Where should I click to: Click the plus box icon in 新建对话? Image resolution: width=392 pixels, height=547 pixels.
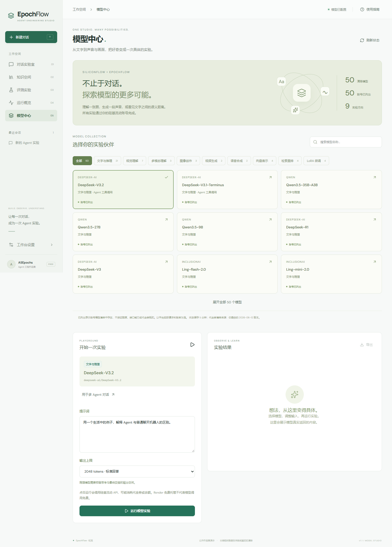[50, 37]
